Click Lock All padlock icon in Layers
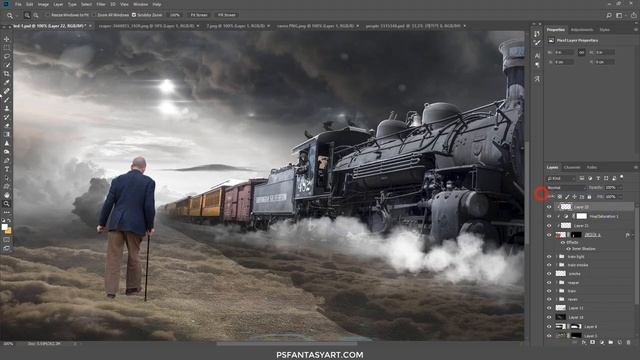The height and width of the screenshot is (360, 640). [589, 197]
